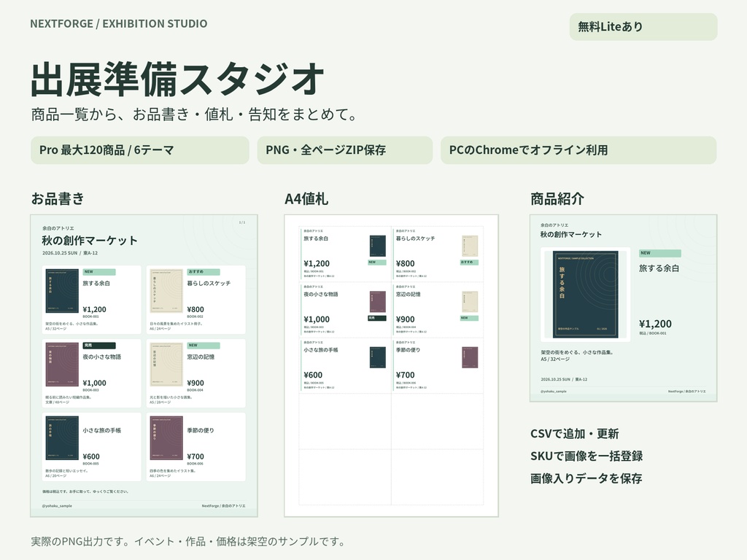Click the SKUで画像を一括登録 feature text
This screenshot has height=560, width=747.
click(587, 456)
